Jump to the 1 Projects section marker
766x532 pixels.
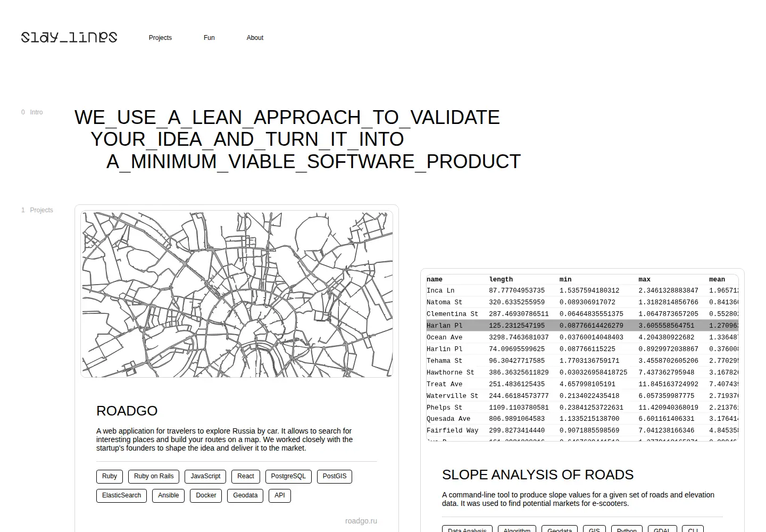coord(37,210)
